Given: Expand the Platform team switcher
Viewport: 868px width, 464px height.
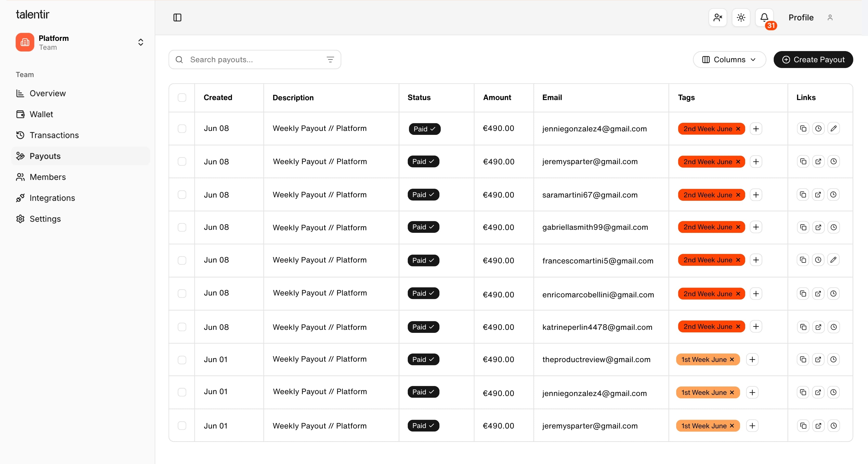Looking at the screenshot, I should (141, 42).
